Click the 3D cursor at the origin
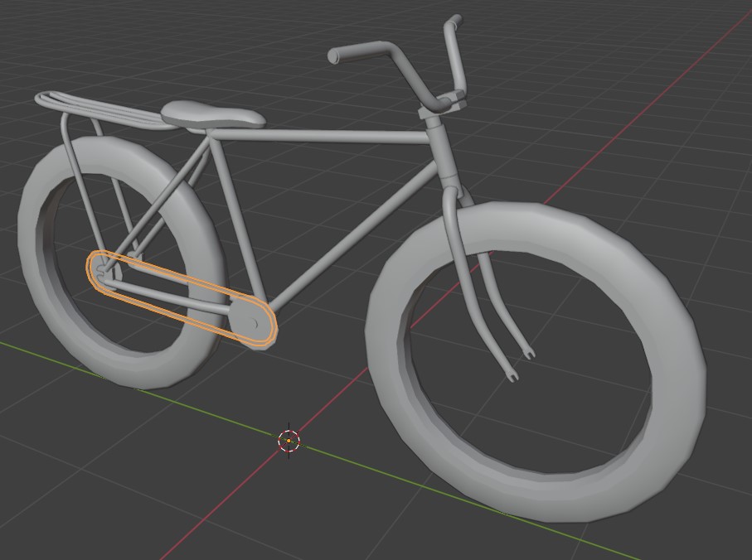752x560 pixels. click(x=289, y=441)
